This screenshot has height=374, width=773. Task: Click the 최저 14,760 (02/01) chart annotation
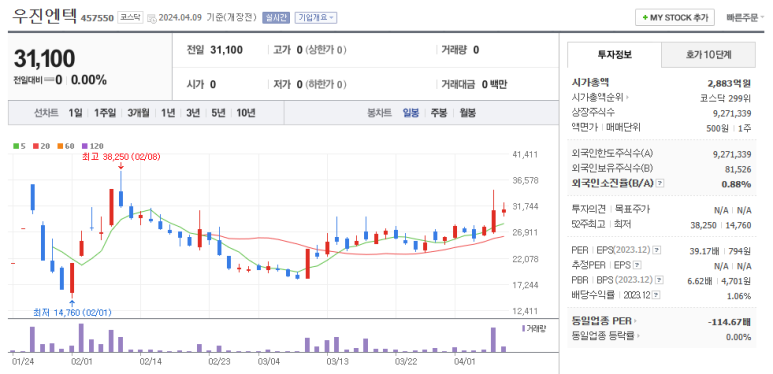[72, 312]
